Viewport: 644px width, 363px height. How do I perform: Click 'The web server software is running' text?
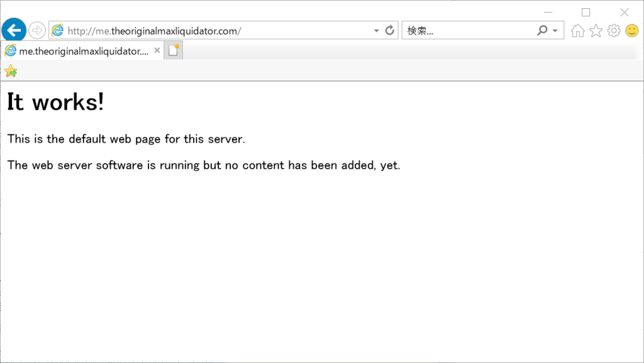[204, 165]
